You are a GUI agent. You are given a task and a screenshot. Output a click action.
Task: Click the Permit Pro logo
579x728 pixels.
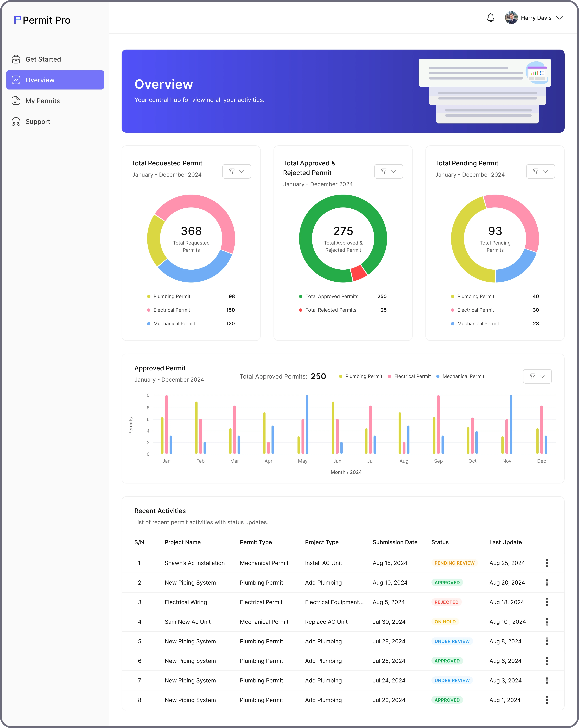42,20
